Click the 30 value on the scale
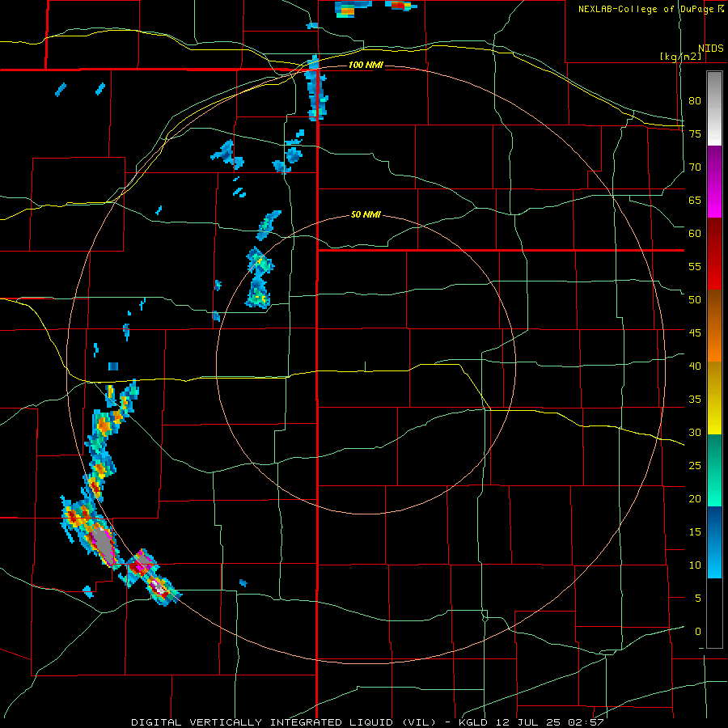This screenshot has width=728, height=728. [695, 432]
